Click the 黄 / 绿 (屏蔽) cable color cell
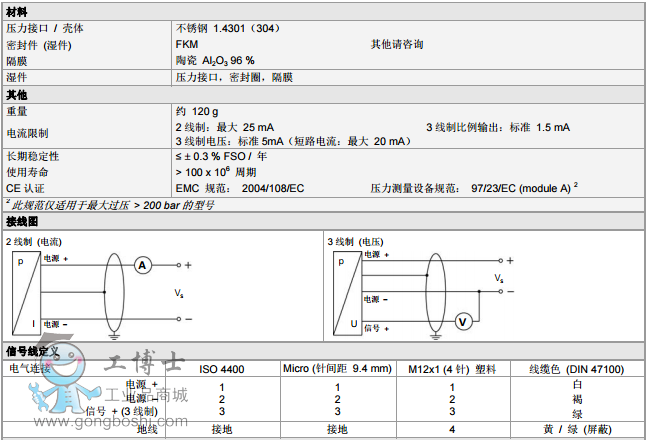Viewport: 646px width, 440px height. (576, 429)
